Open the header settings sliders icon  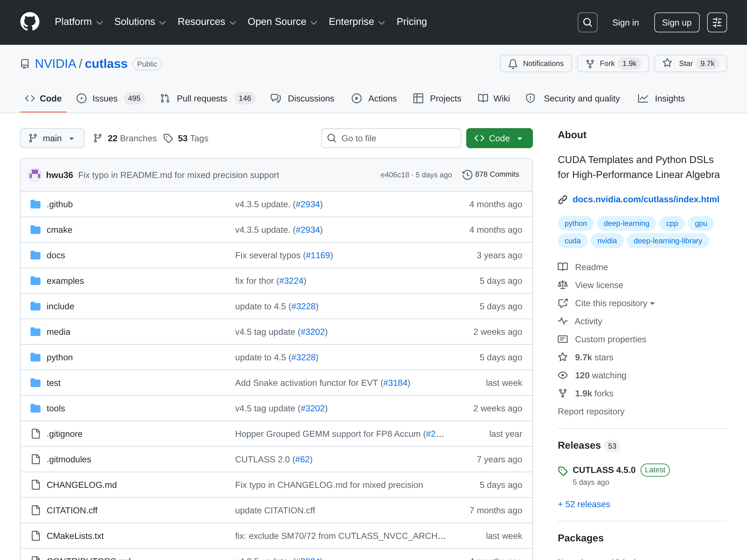click(716, 22)
